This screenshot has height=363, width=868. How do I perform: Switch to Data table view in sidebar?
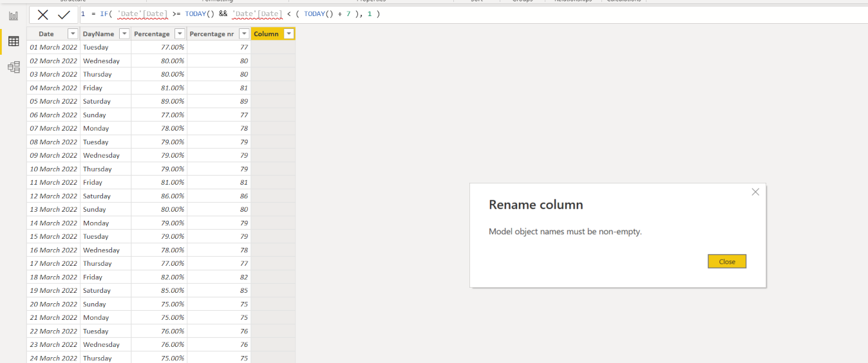coord(14,41)
